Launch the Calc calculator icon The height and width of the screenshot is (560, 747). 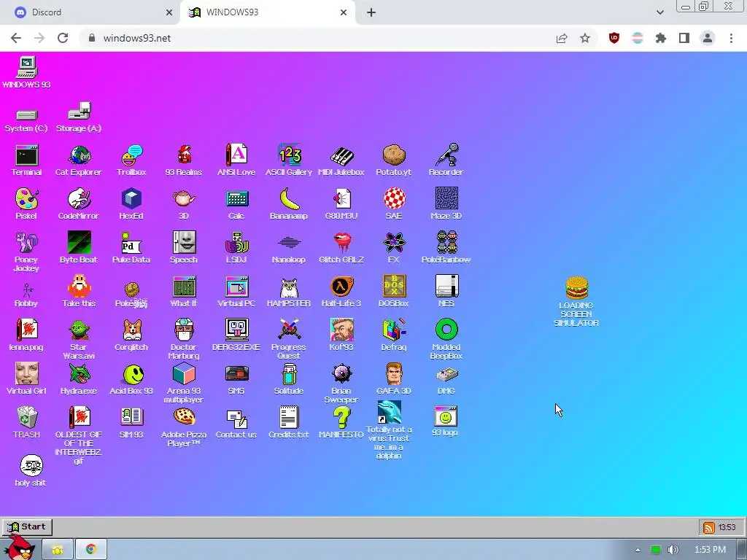pyautogui.click(x=236, y=204)
